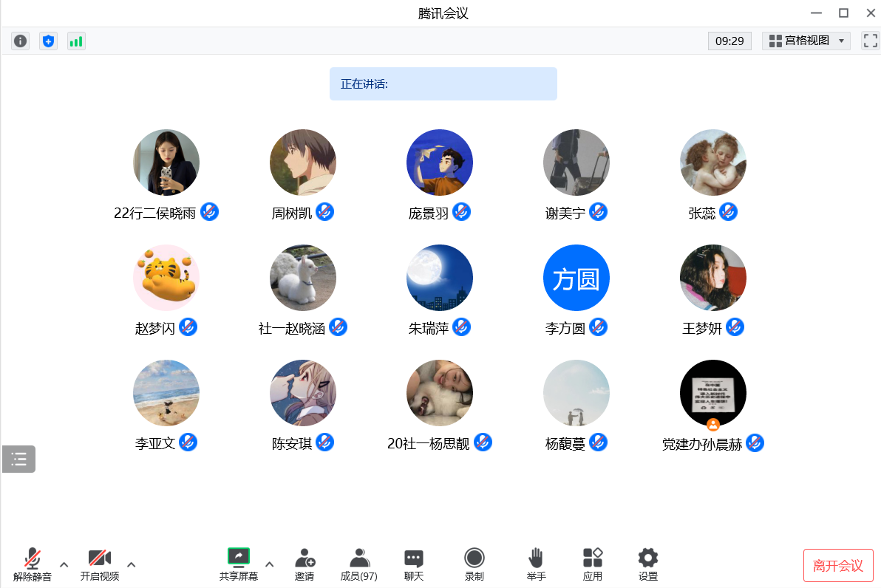Raise hand with 举手 button
Viewport: 881px width, 588px height.
pyautogui.click(x=536, y=565)
